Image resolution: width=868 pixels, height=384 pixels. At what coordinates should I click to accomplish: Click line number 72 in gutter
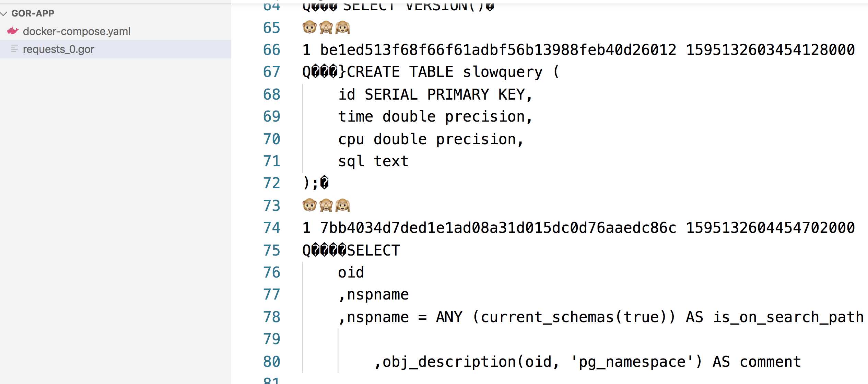pos(271,183)
